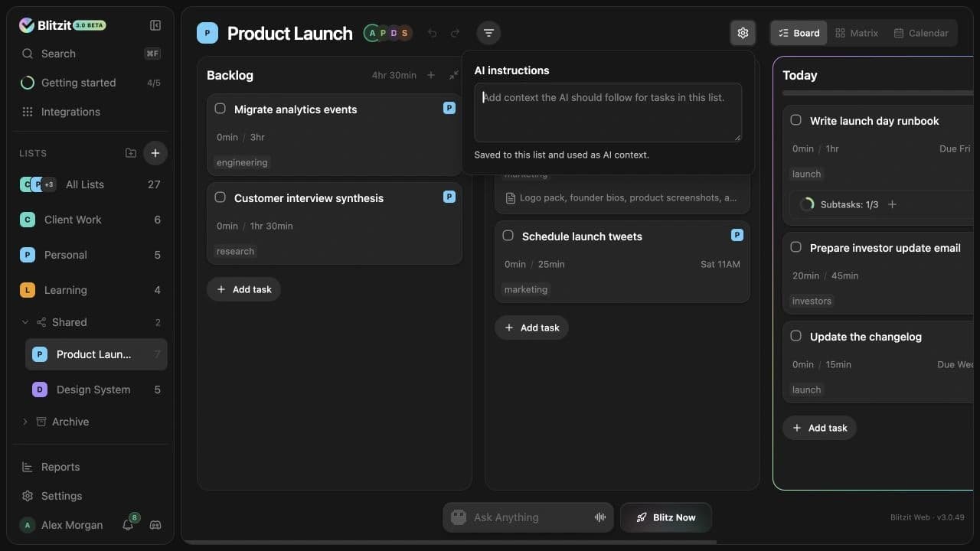The width and height of the screenshot is (980, 551).
Task: Tick Update the changelog checkbox
Action: [x=796, y=336]
